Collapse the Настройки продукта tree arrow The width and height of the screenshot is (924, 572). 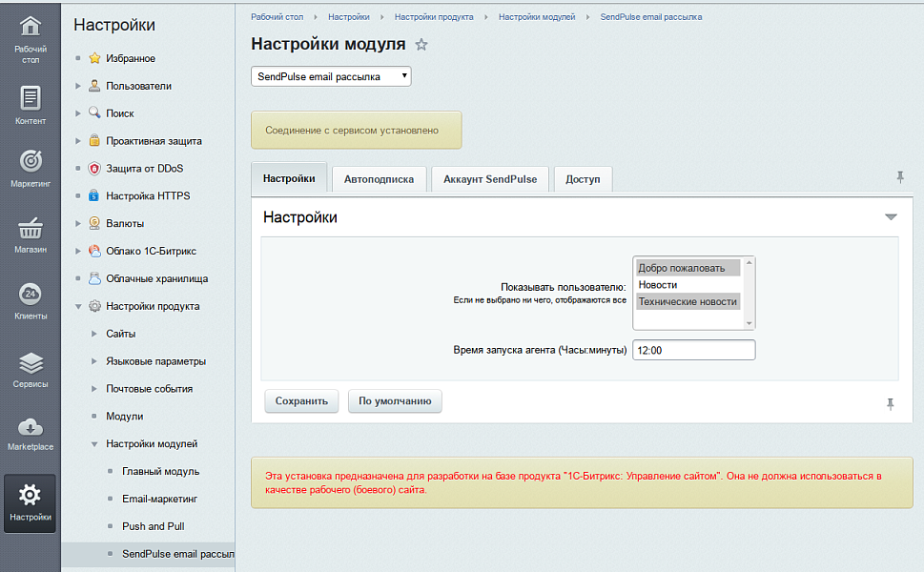click(78, 306)
